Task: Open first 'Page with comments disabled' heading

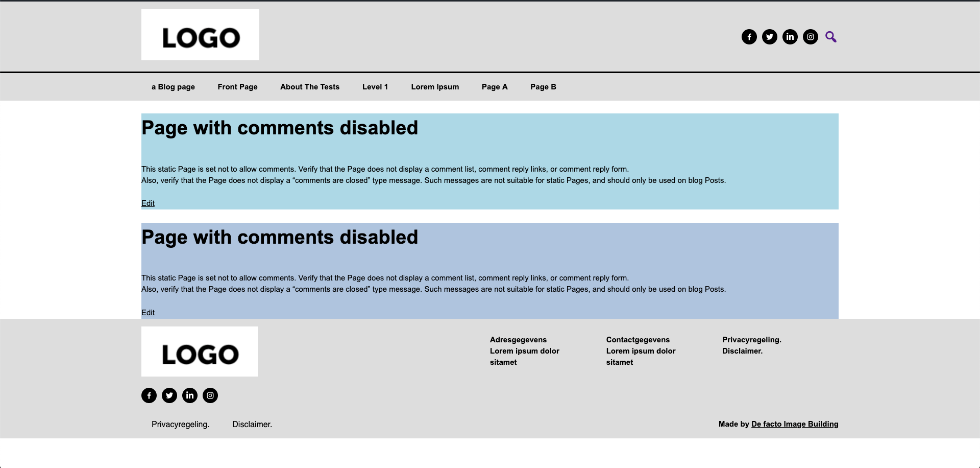Action: [x=280, y=128]
